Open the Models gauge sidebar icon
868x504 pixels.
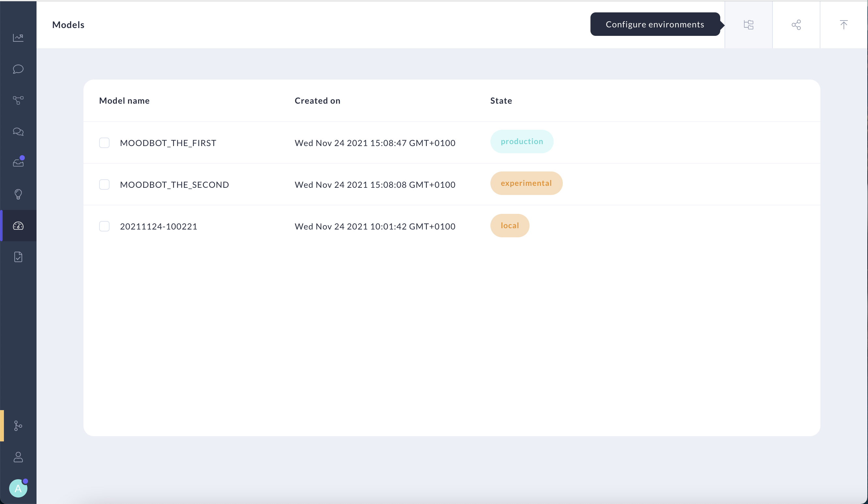pyautogui.click(x=18, y=226)
